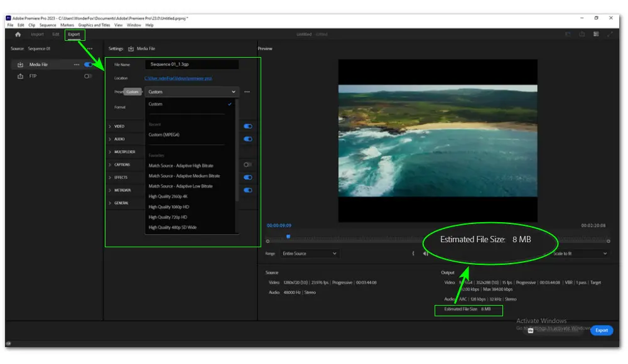Click the FTP upload icon in the destinations list
The width and height of the screenshot is (628, 364).
coord(19,76)
